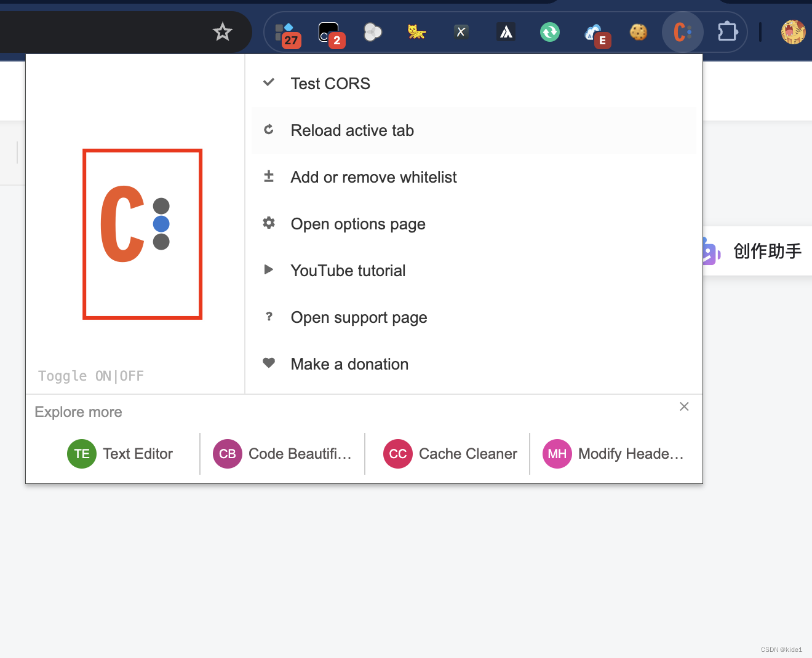Click the reload arrow icon

coord(269,129)
